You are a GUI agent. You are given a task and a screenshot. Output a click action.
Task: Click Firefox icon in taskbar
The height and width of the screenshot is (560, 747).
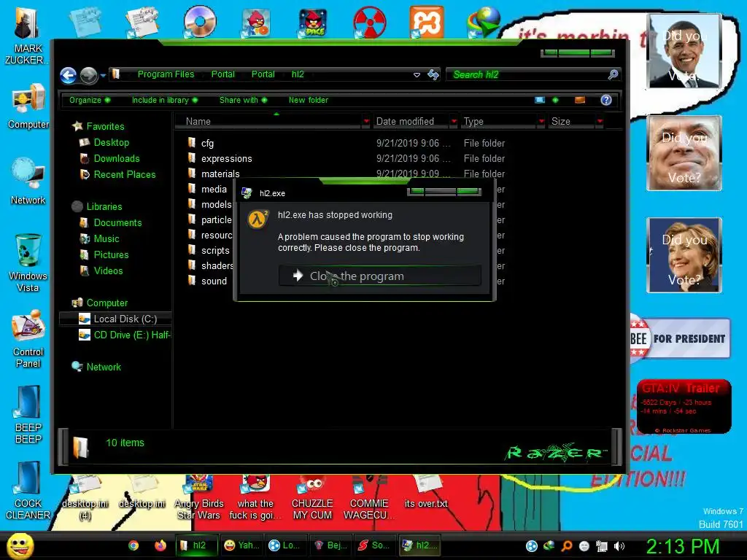[x=160, y=545]
